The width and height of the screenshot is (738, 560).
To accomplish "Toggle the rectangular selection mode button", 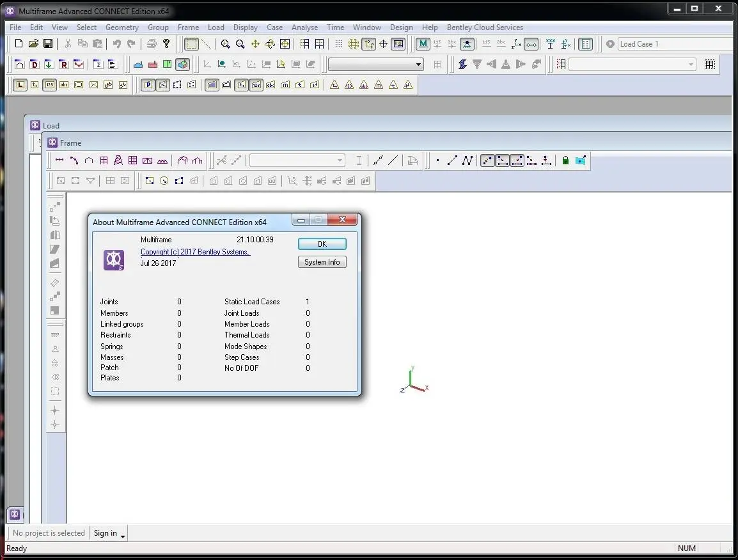I will (191, 43).
